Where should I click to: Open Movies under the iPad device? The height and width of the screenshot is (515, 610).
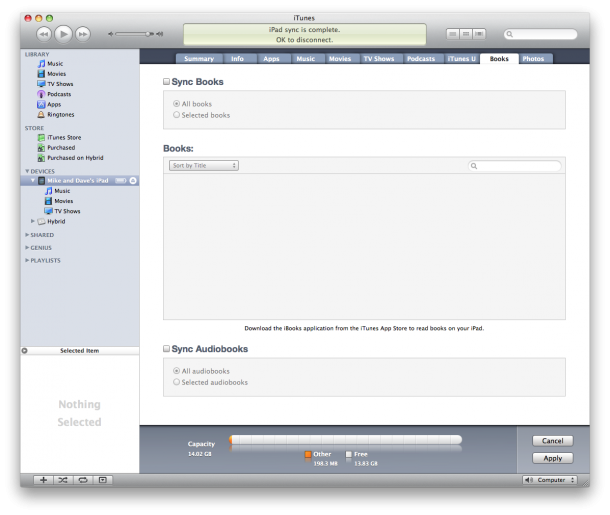[x=59, y=201]
